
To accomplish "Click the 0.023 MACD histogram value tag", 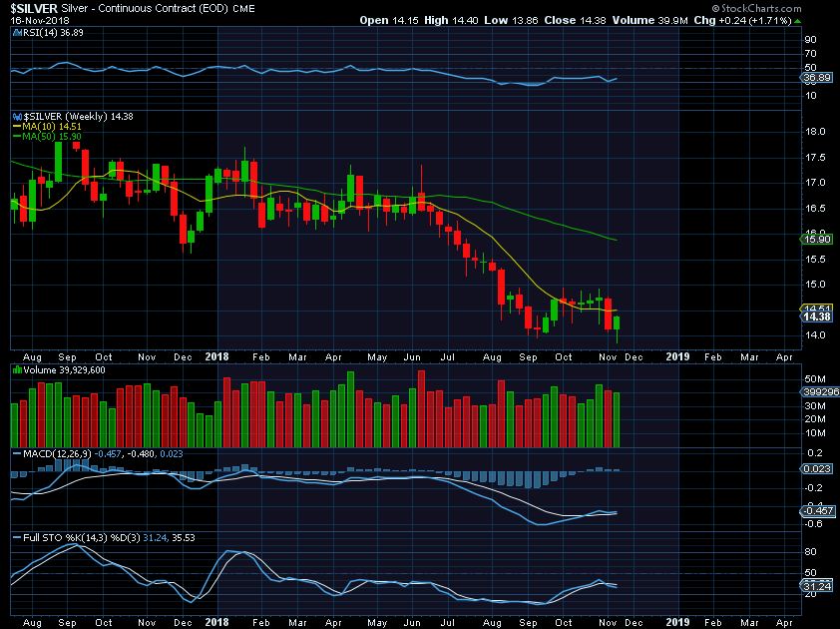I will tap(817, 468).
